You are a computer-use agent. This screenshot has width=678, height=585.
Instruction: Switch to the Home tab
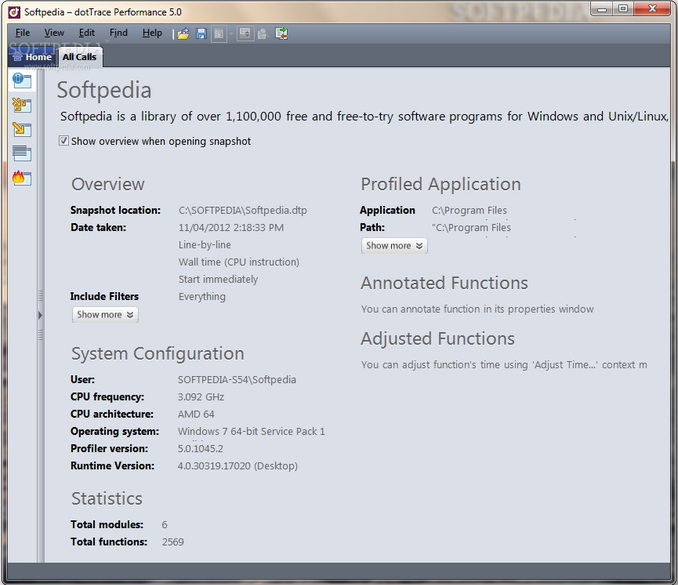(x=32, y=57)
